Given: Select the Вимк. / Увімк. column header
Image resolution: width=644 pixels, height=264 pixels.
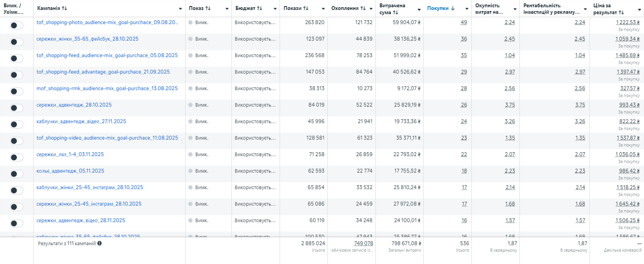Looking at the screenshot, I should 14,8.
